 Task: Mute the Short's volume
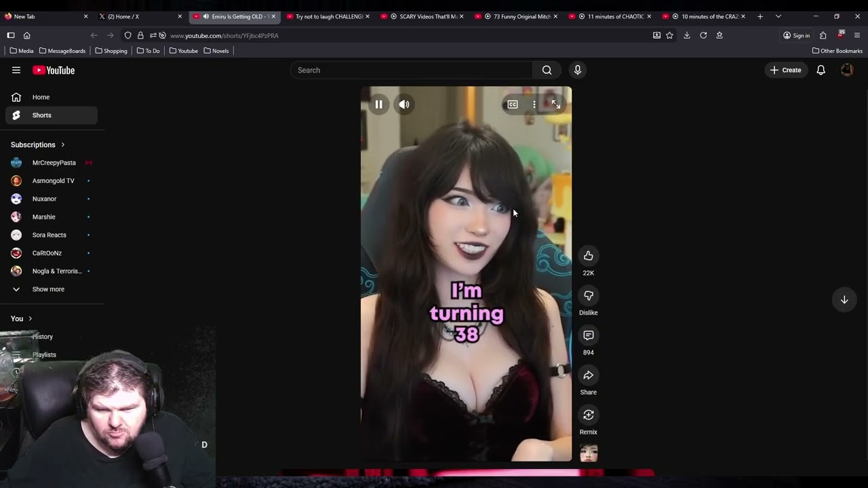click(x=404, y=104)
